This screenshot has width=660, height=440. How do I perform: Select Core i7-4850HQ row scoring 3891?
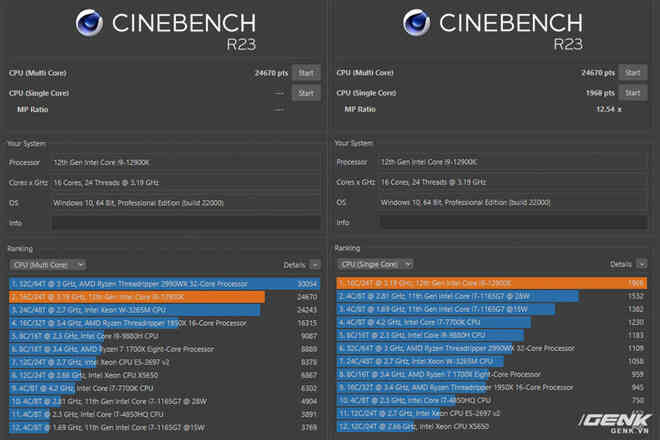click(x=165, y=414)
